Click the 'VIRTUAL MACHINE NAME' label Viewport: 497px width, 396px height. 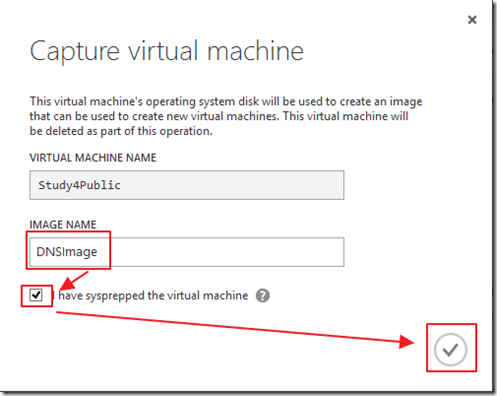click(x=93, y=158)
